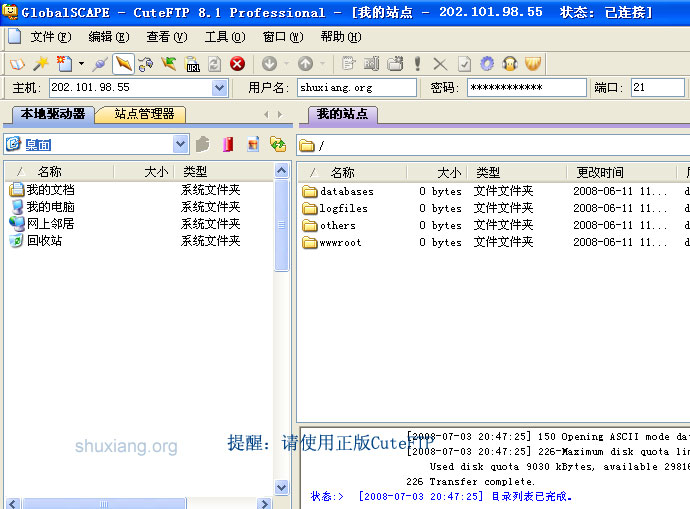Click the New Folder toolbar icon
The image size is (690, 509).
click(395, 64)
